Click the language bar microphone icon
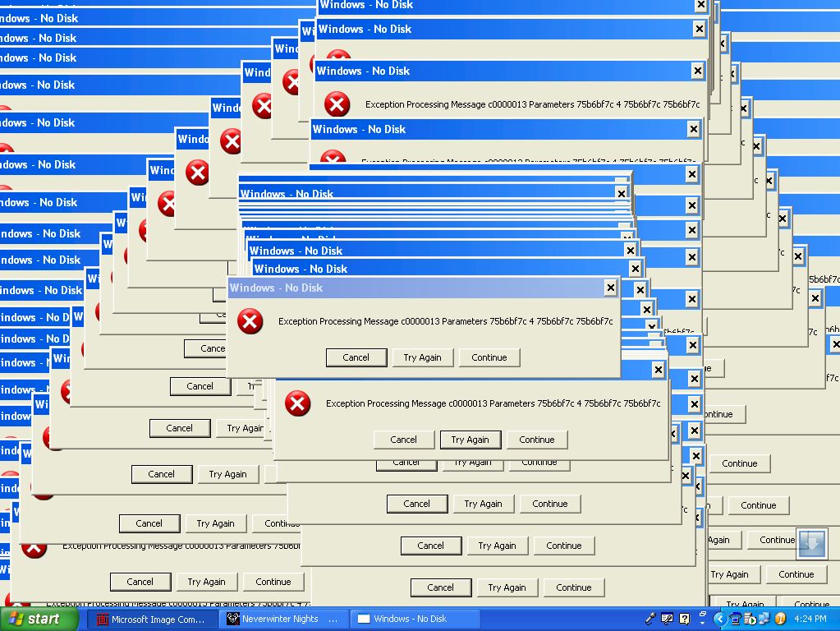This screenshot has height=631, width=840. tap(650, 619)
